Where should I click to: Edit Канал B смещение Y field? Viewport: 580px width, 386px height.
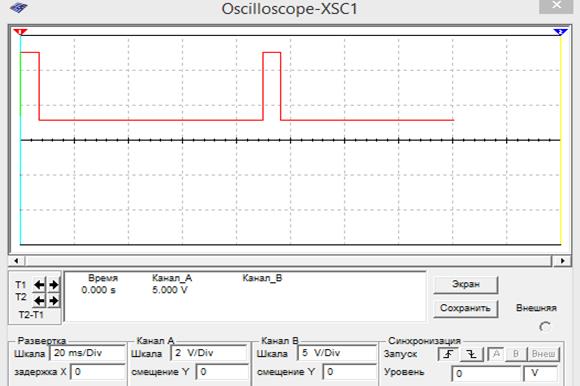pyautogui.click(x=350, y=372)
